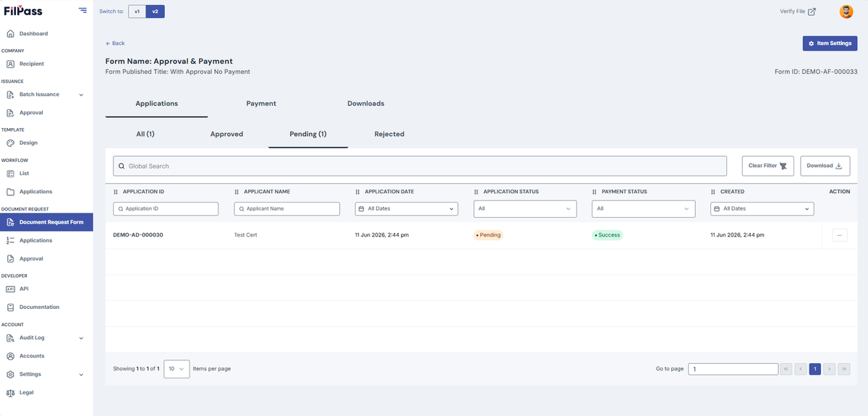The image size is (868, 416).
Task: Click drag handle beside APPLICATION DATE column
Action: pos(357,192)
